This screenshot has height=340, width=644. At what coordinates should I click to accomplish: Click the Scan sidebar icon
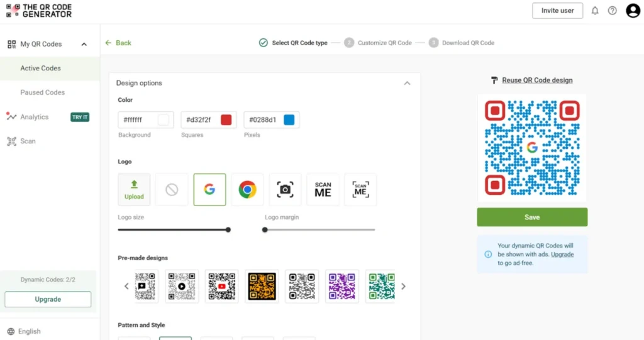click(x=11, y=141)
